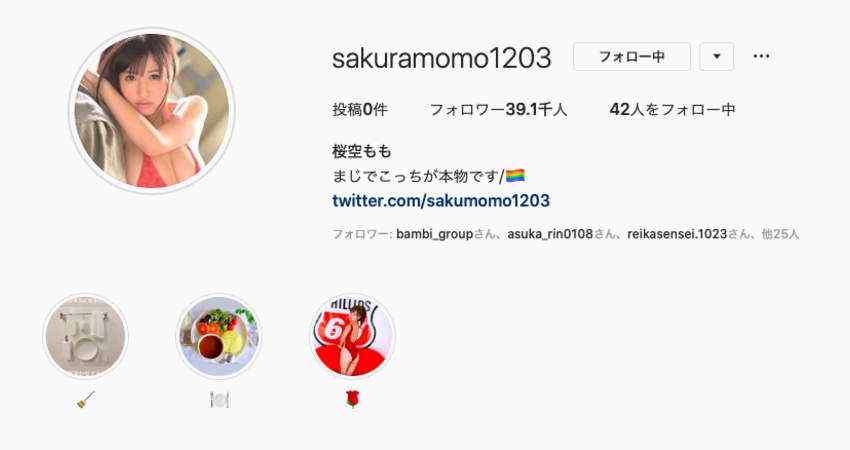Open the three-dot more options menu
Image resolution: width=850 pixels, height=450 pixels.
coord(761,56)
